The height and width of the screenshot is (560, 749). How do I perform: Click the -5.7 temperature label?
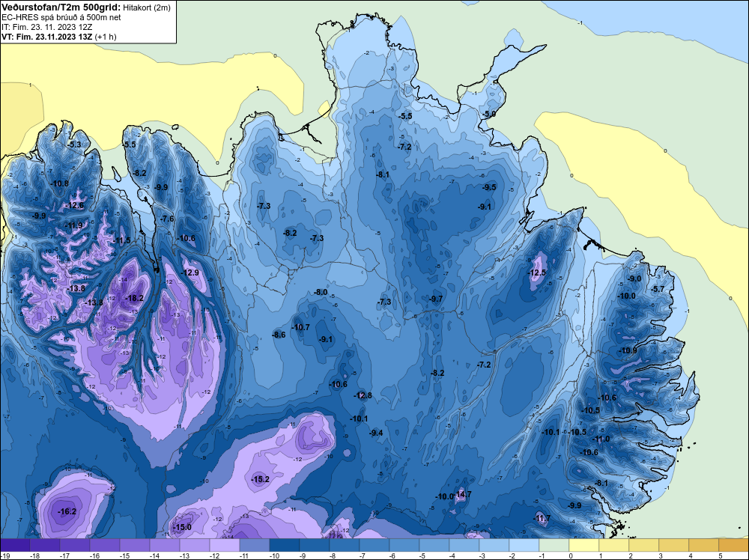click(x=658, y=289)
